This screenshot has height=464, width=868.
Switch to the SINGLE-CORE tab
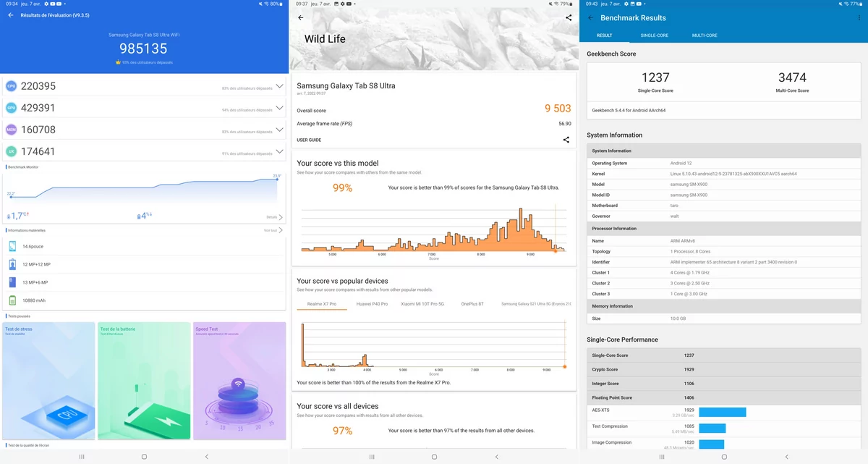tap(655, 35)
